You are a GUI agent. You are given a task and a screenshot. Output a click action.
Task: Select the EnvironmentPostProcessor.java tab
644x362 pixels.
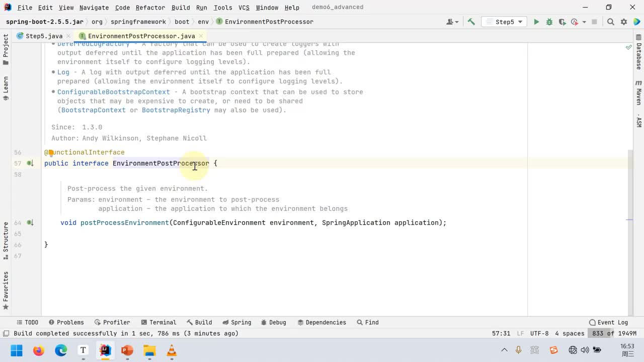click(141, 36)
